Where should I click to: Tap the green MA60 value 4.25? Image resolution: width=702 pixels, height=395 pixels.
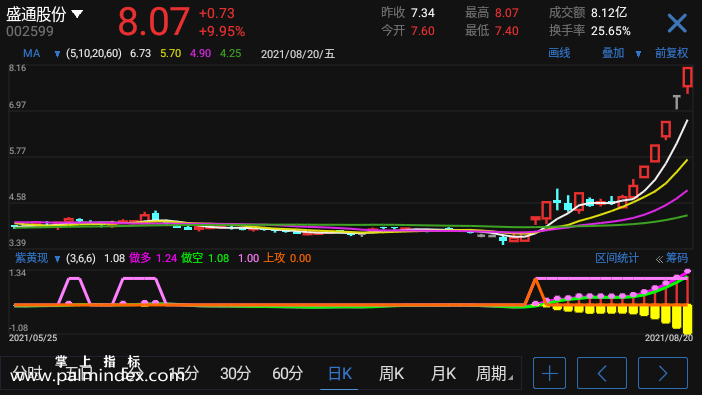231,54
